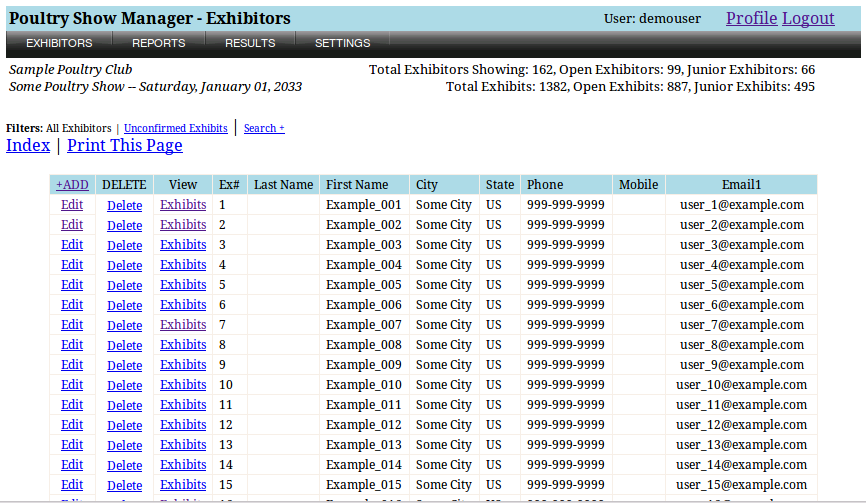866x503 pixels.
Task: Open the Exhibitors menu
Action: 59,43
